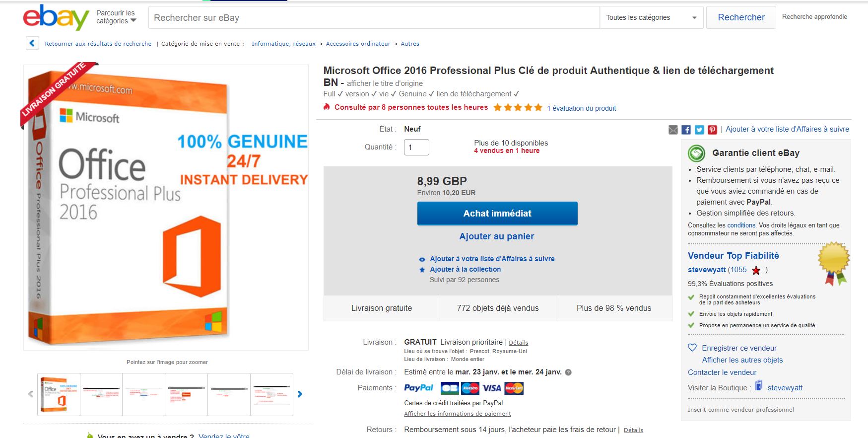Share listing via email envelope icon
This screenshot has height=438, width=868.
coord(673,130)
